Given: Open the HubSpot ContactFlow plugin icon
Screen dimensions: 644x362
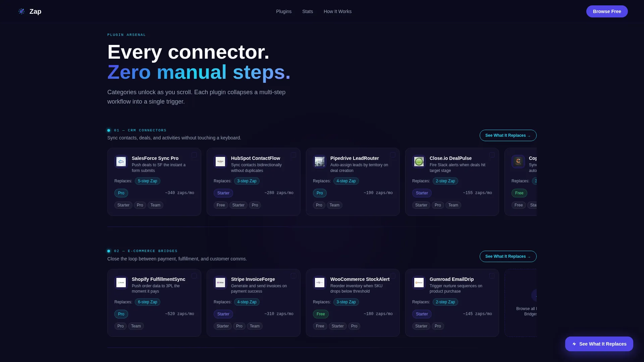Looking at the screenshot, I should click(x=220, y=162).
